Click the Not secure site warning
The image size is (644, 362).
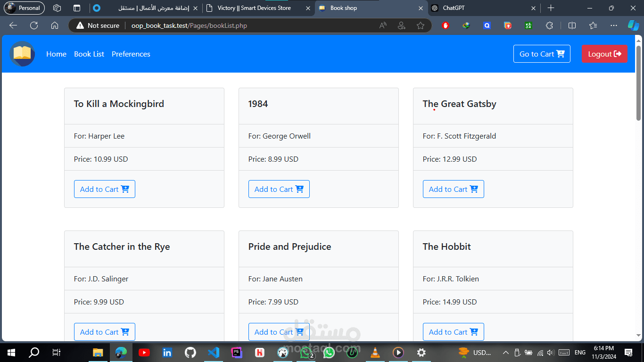tap(98, 25)
